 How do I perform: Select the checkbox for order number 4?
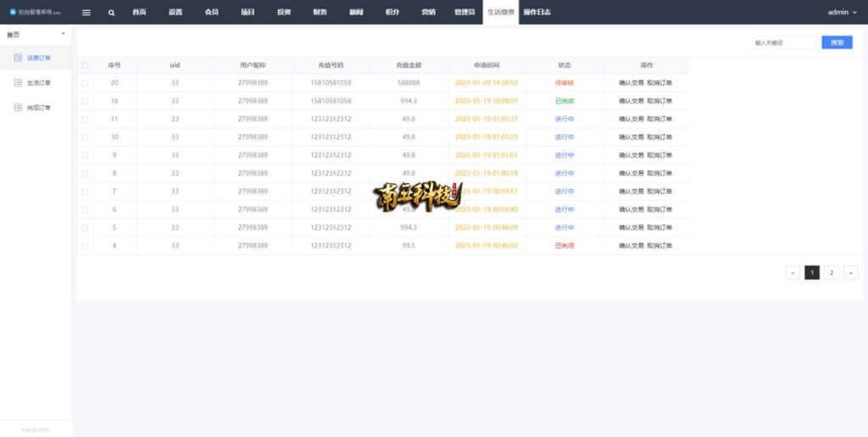(x=85, y=246)
